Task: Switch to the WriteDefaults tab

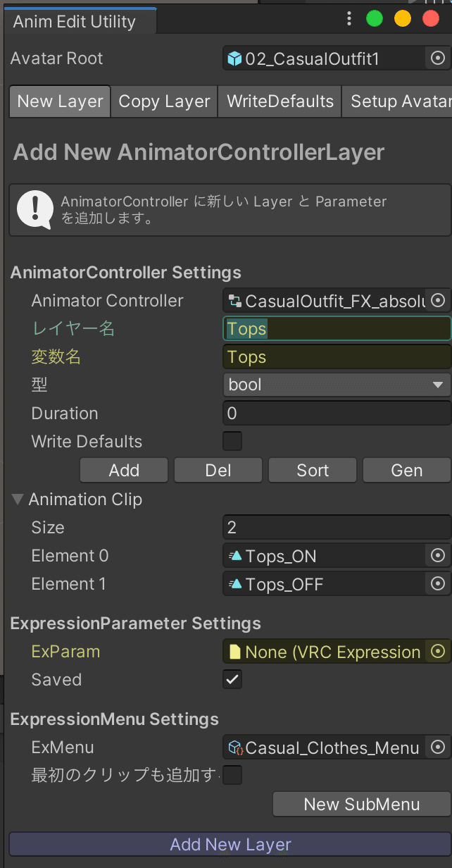Action: (x=280, y=101)
